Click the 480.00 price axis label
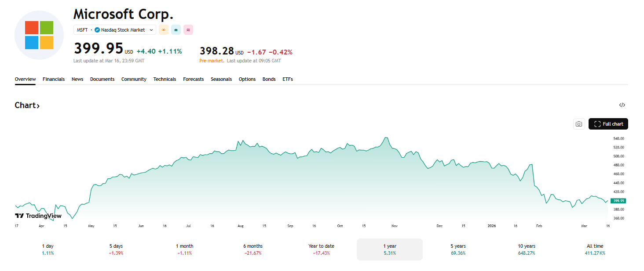644x271 pixels. [x=618, y=165]
